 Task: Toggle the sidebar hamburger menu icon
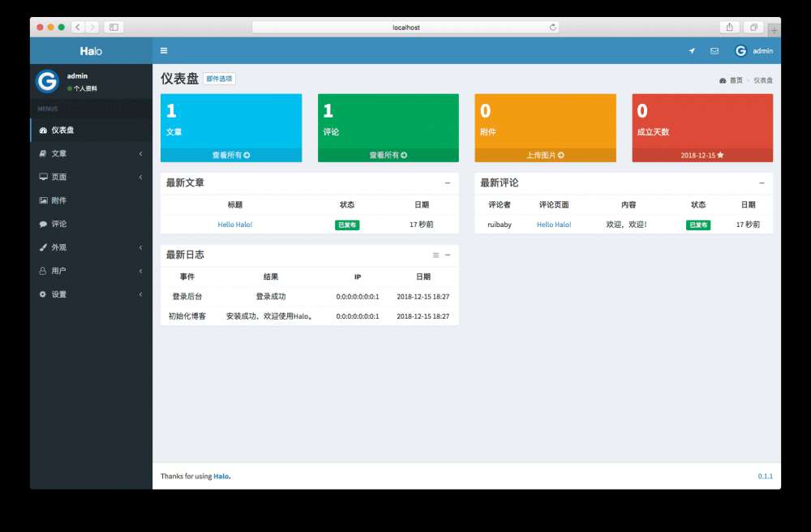164,50
